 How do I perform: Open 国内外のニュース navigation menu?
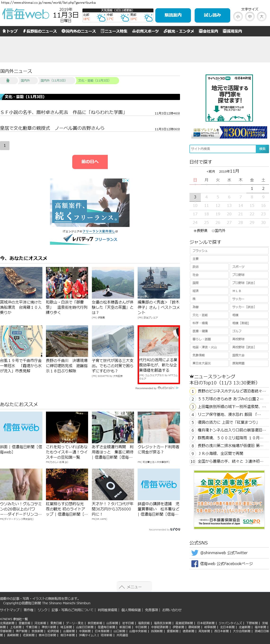click(79, 31)
